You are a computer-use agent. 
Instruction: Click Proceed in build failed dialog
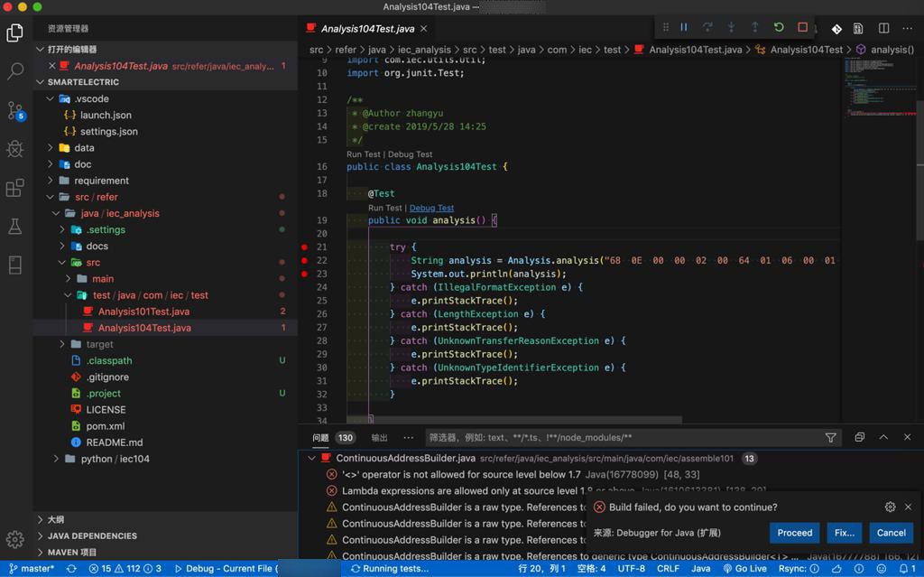(x=794, y=533)
